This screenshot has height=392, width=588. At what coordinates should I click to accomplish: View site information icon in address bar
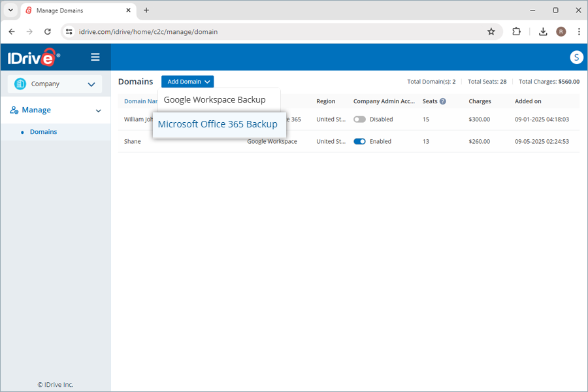[69, 31]
